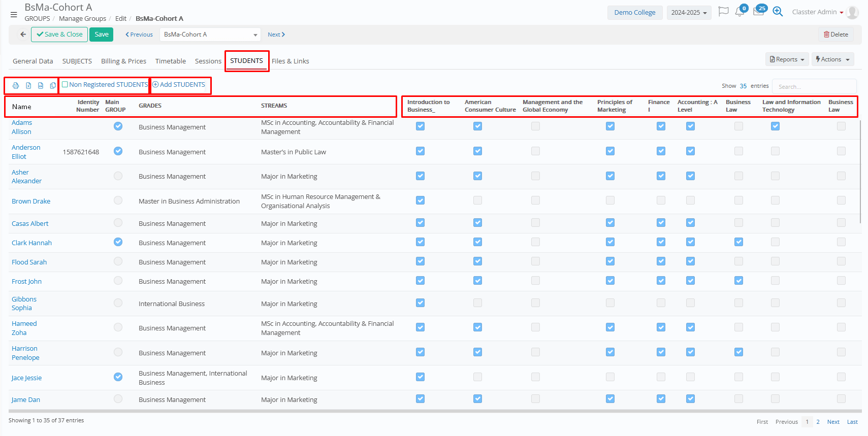Click the print icon above the table
The height and width of the screenshot is (436, 868).
coord(16,86)
